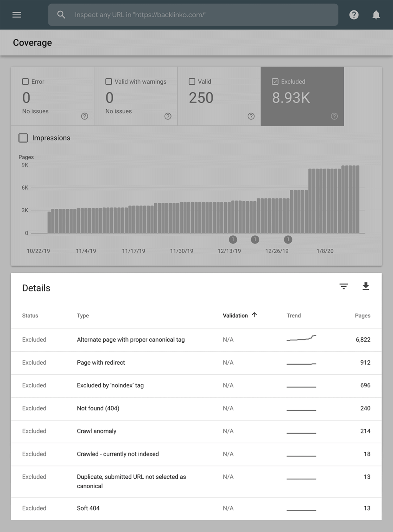Viewport: 393px width, 532px height.
Task: Uncheck the Excluded checkbox
Action: pos(275,82)
